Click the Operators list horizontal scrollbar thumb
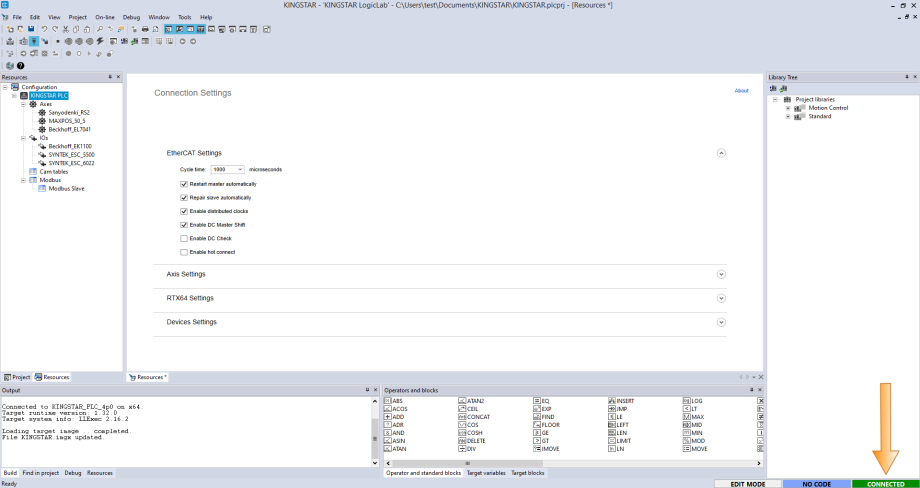The height and width of the screenshot is (488, 920). pyautogui.click(x=466, y=463)
